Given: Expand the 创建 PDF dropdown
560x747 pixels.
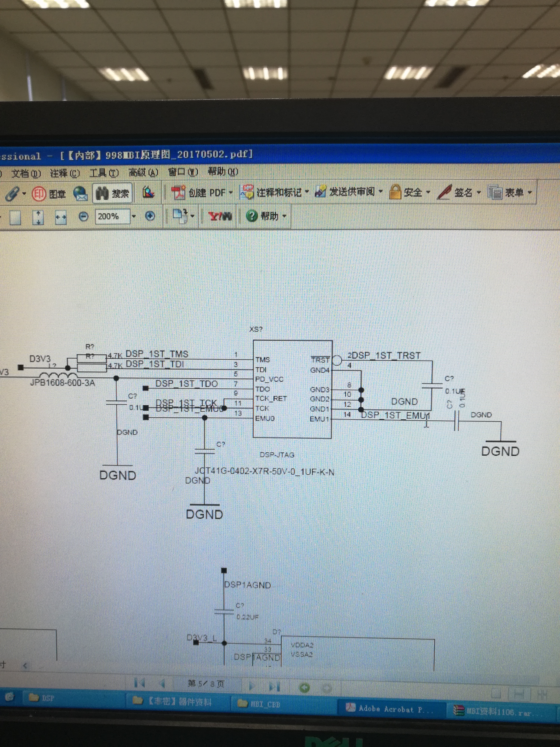Looking at the screenshot, I should [231, 192].
